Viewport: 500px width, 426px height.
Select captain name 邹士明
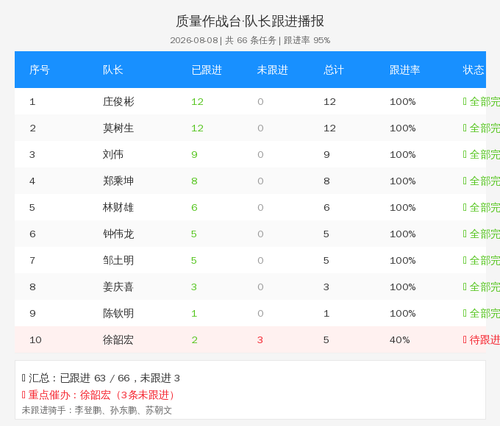[x=118, y=260]
